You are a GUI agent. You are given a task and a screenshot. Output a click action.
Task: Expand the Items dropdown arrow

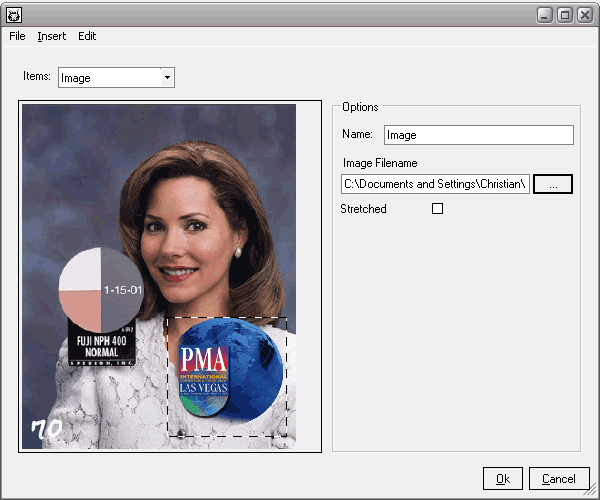coord(167,77)
